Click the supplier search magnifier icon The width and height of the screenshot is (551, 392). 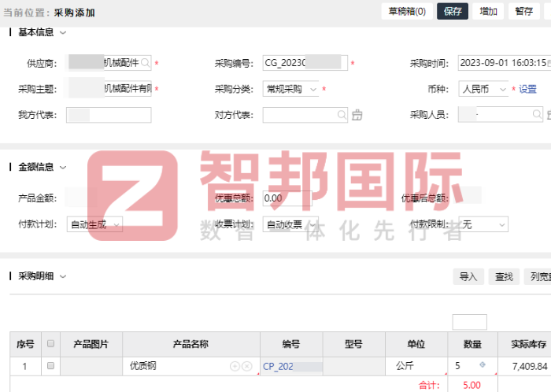pyautogui.click(x=145, y=63)
